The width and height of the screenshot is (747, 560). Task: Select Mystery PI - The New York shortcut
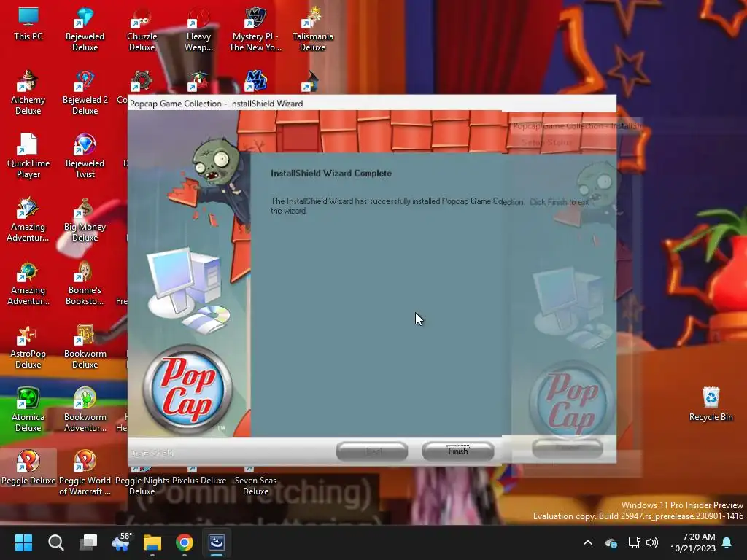click(255, 29)
